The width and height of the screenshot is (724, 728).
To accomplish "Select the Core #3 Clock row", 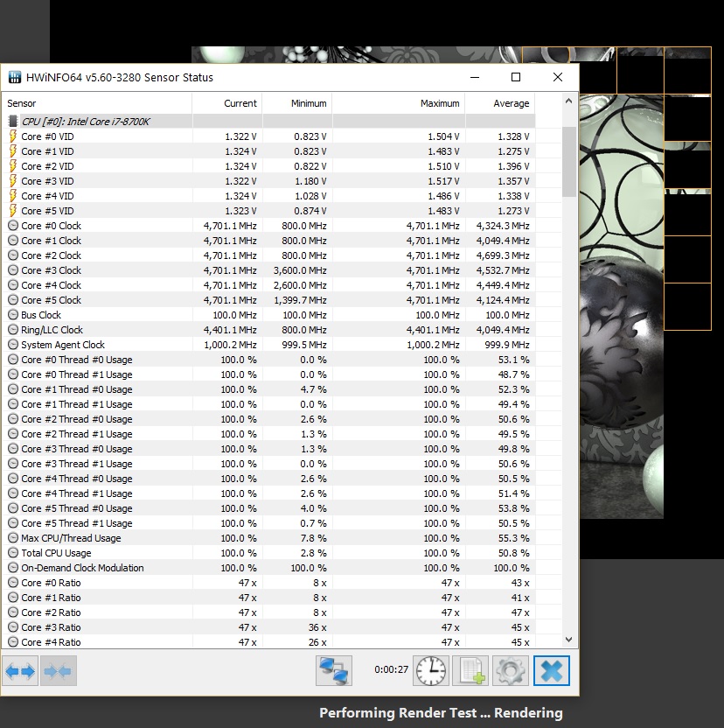I will [268, 270].
